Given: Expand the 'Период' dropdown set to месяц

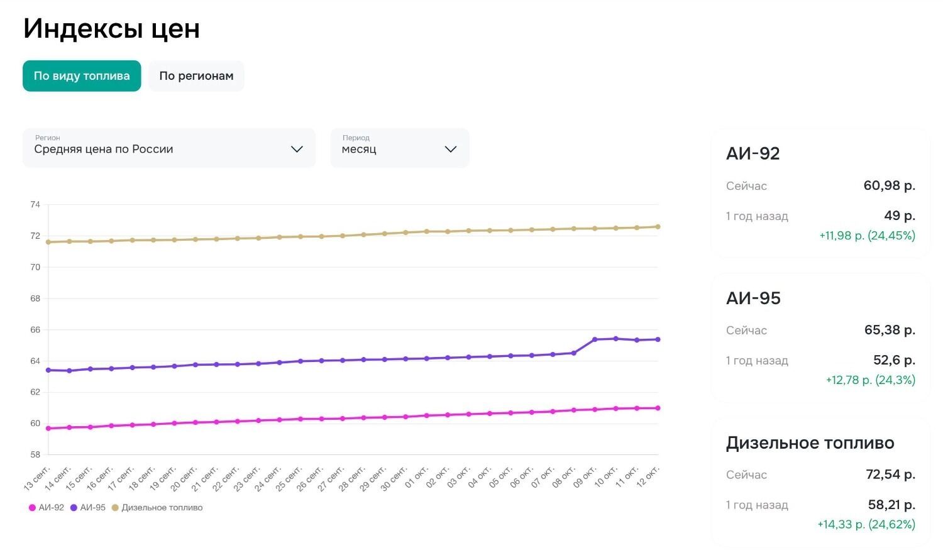Looking at the screenshot, I should pyautogui.click(x=399, y=148).
